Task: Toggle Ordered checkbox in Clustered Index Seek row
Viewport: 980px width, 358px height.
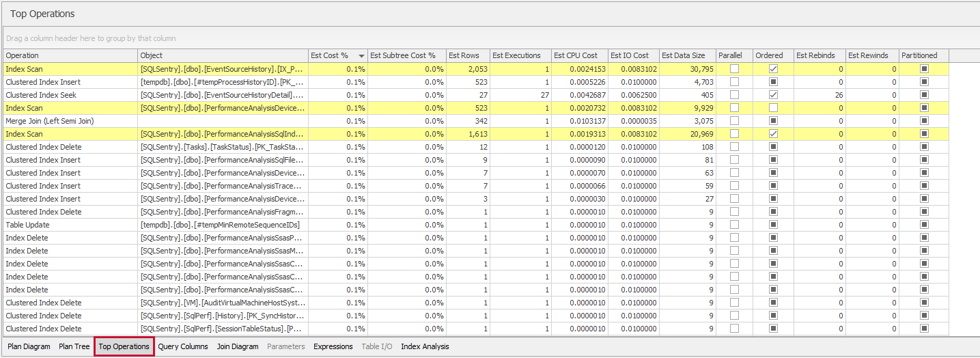Action: tap(773, 95)
